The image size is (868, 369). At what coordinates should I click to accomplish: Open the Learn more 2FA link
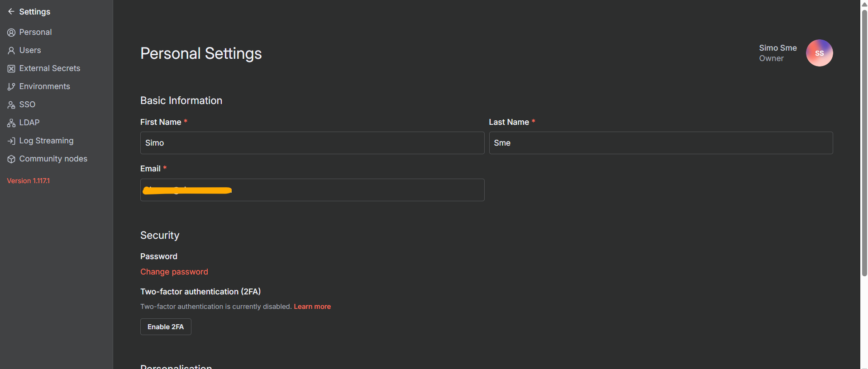(x=312, y=307)
